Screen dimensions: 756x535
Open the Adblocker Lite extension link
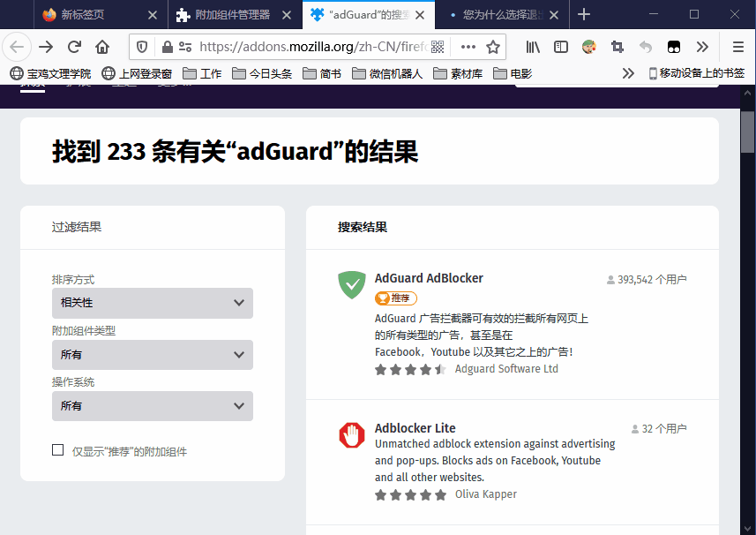tap(415, 428)
